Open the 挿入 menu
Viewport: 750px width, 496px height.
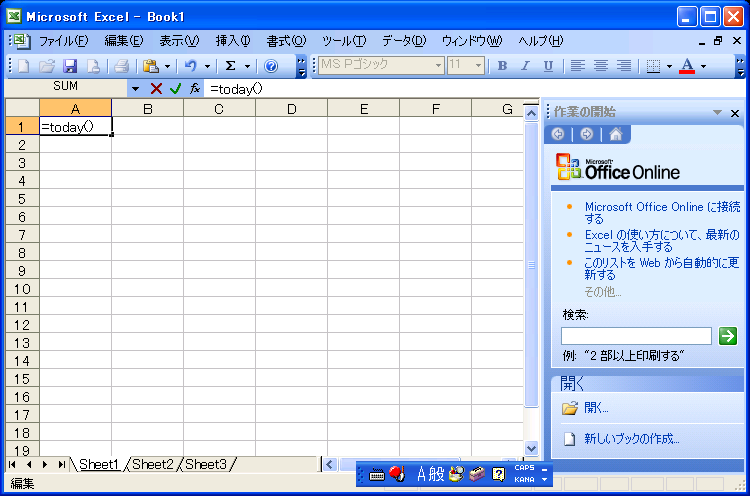coord(233,41)
